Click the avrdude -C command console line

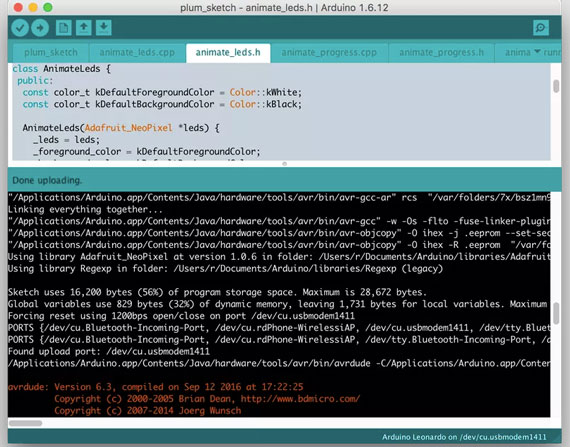(x=279, y=363)
